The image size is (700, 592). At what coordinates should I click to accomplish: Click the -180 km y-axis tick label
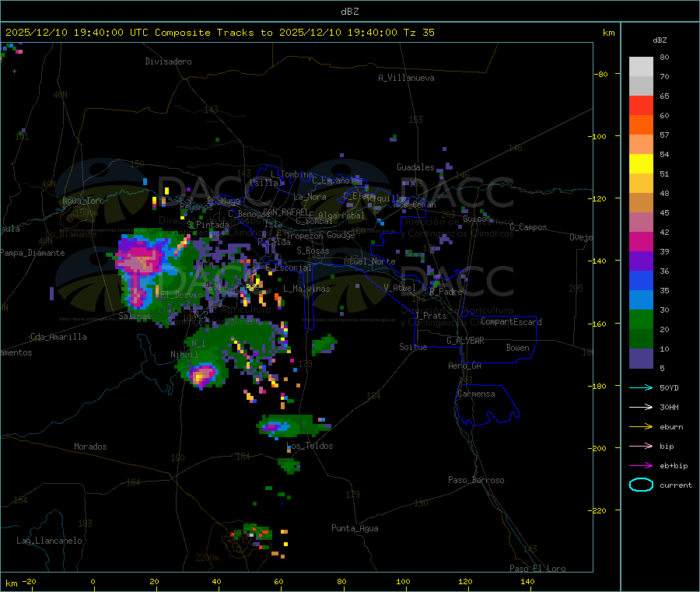pos(599,386)
